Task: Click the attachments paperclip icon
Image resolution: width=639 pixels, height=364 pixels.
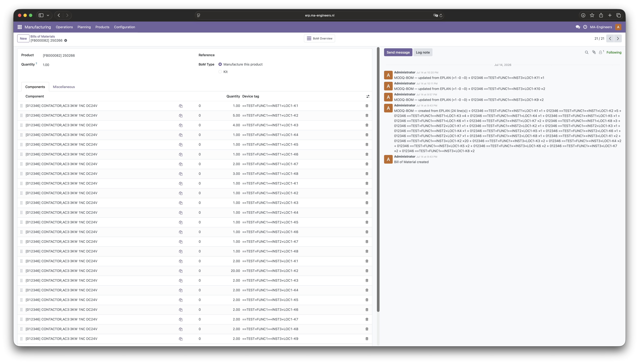Action: click(x=594, y=52)
